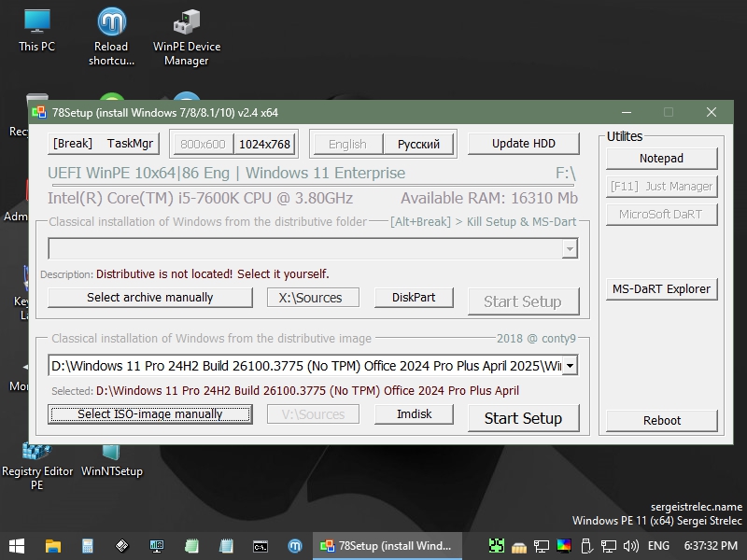Click ENG language indicator in tray

click(658, 545)
